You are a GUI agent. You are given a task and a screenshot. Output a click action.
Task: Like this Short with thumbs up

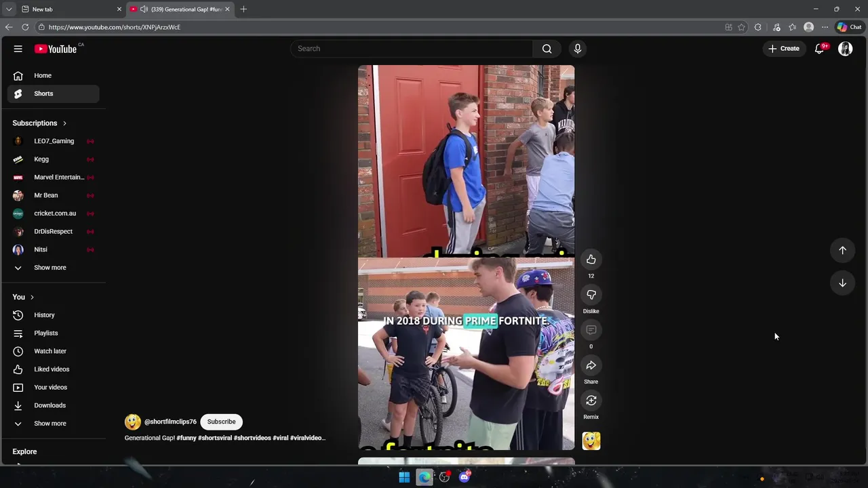tap(591, 260)
